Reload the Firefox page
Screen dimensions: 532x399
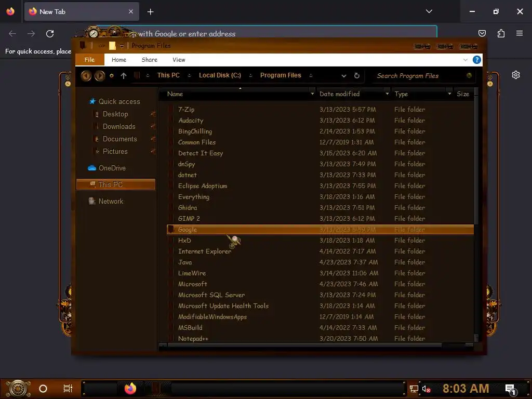[50, 34]
